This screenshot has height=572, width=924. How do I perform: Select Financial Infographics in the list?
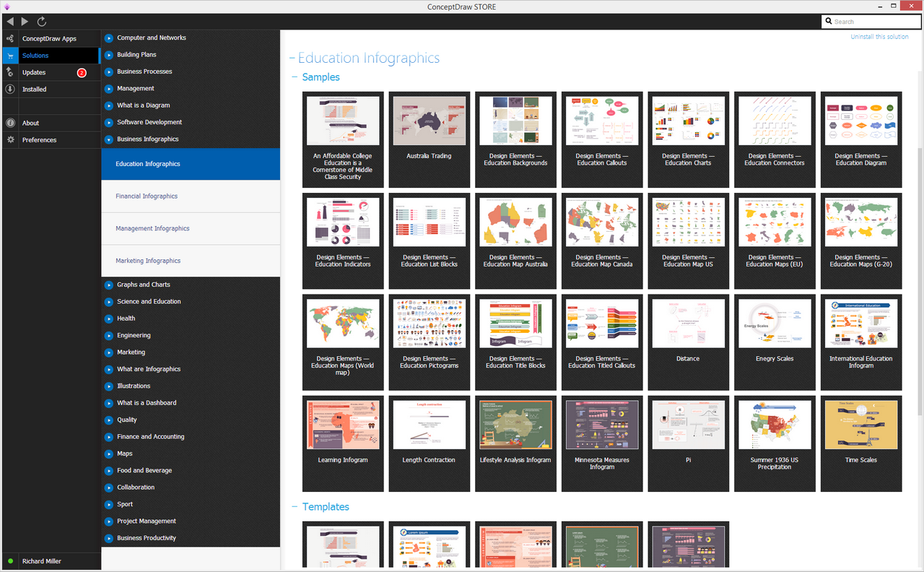(x=191, y=196)
